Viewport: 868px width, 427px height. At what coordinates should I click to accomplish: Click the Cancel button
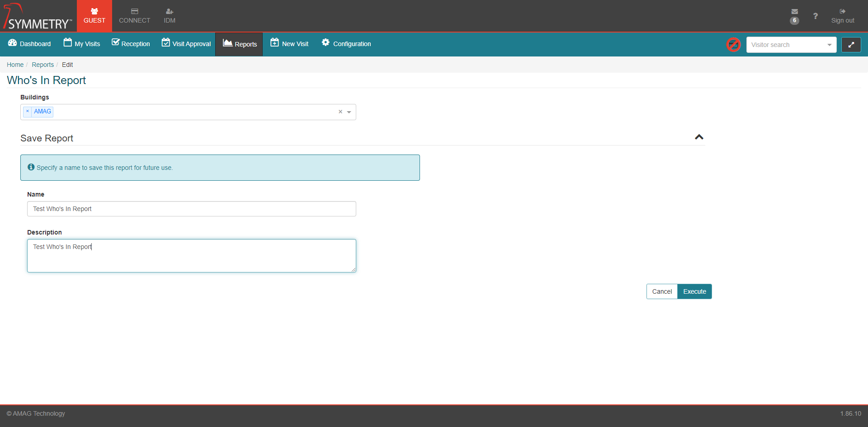point(662,291)
